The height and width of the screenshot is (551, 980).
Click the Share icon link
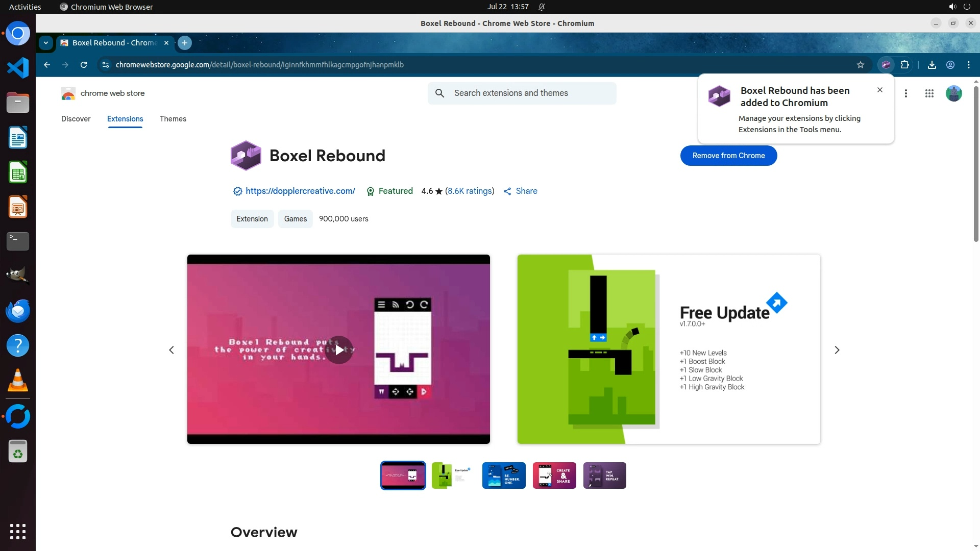(x=520, y=191)
